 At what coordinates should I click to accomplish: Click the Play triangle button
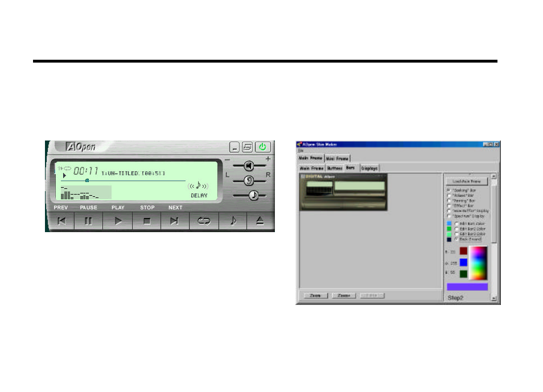pos(118,221)
